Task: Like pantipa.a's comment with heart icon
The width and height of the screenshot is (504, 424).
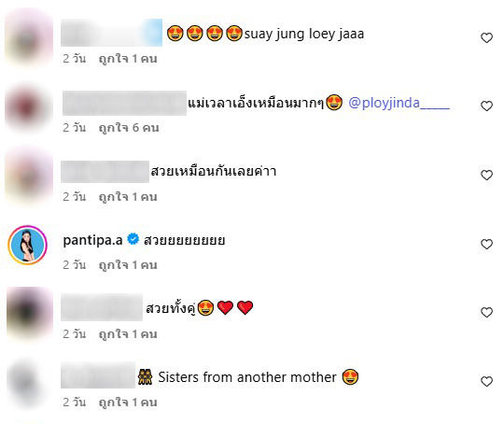Action: (x=486, y=245)
